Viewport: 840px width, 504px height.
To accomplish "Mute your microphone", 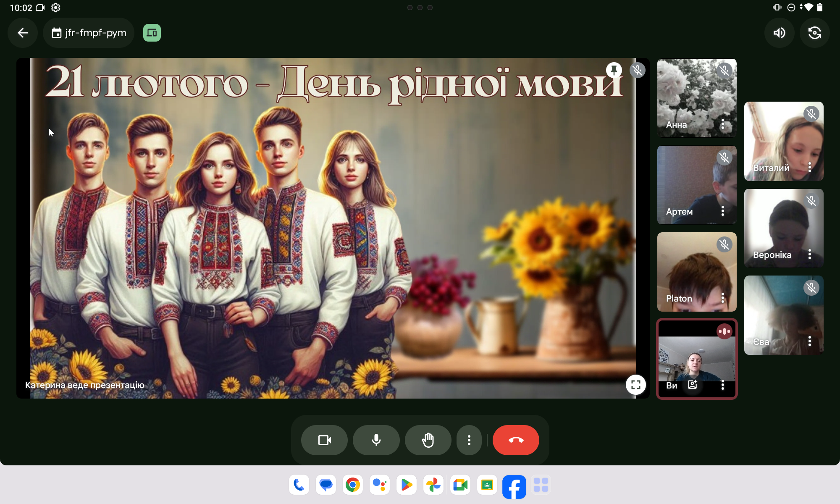I will (x=376, y=440).
